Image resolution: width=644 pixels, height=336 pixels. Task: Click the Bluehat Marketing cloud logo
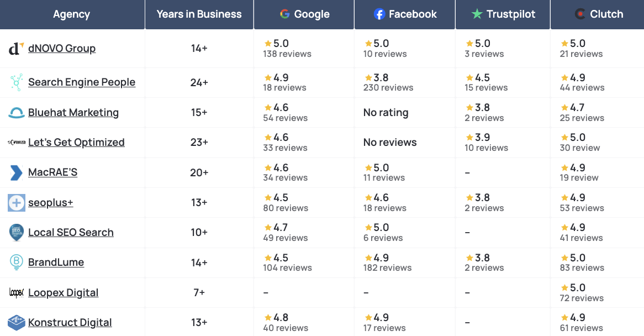point(15,112)
